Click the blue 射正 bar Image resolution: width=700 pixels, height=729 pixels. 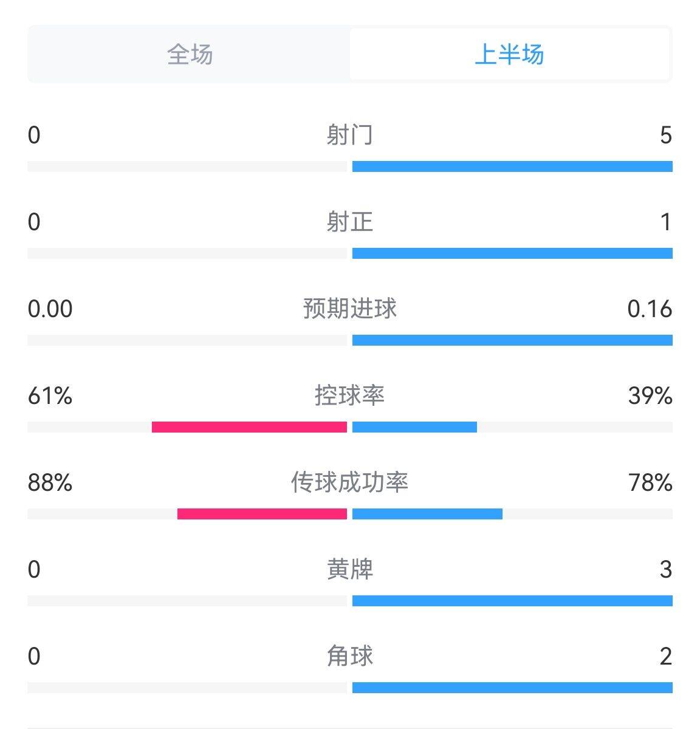(x=512, y=253)
